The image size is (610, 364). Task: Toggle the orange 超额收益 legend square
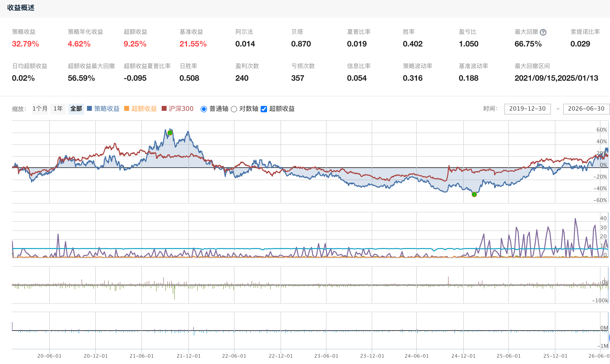tap(127, 108)
